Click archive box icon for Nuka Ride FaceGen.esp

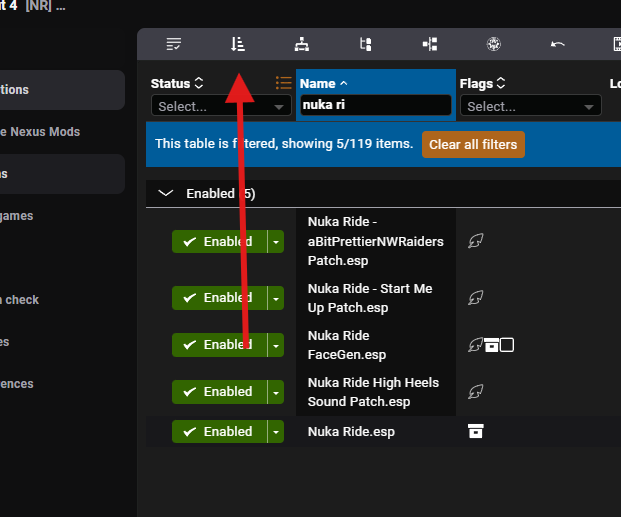click(x=491, y=345)
